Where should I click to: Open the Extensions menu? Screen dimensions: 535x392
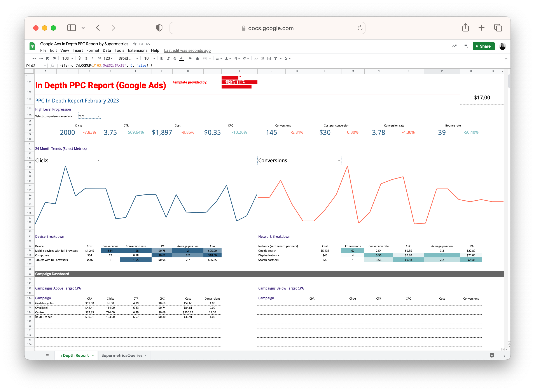point(138,50)
